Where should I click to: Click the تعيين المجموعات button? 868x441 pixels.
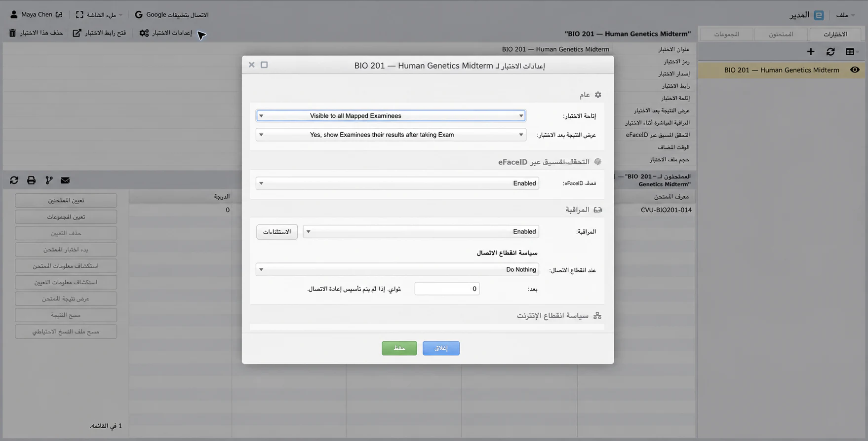click(66, 217)
